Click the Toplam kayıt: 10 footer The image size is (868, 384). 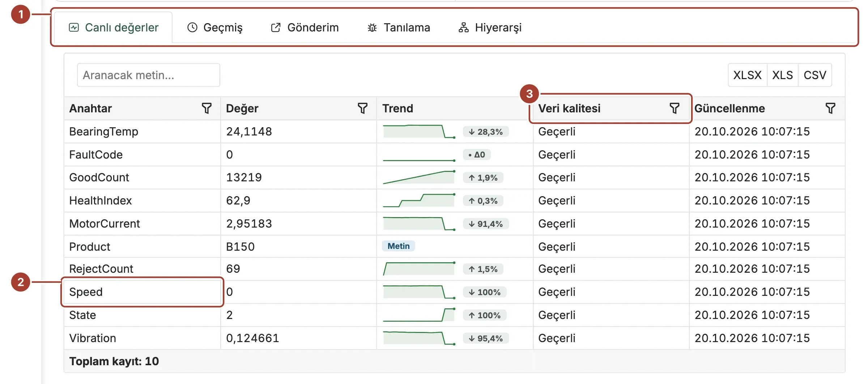(114, 361)
